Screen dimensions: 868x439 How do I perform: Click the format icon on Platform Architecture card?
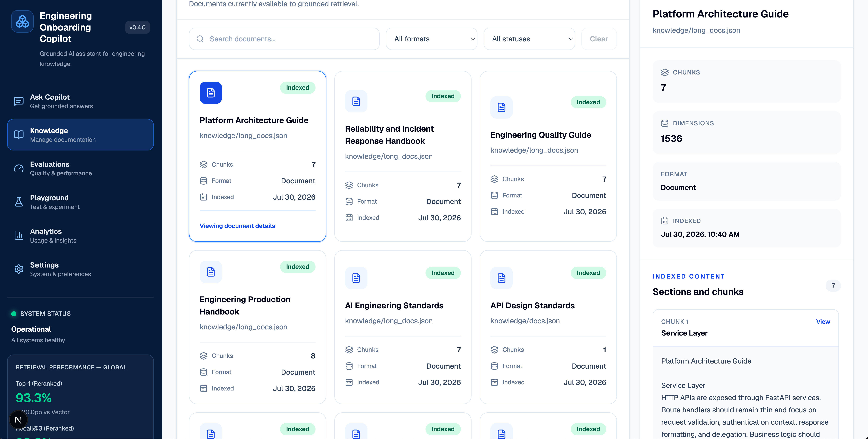coord(204,181)
